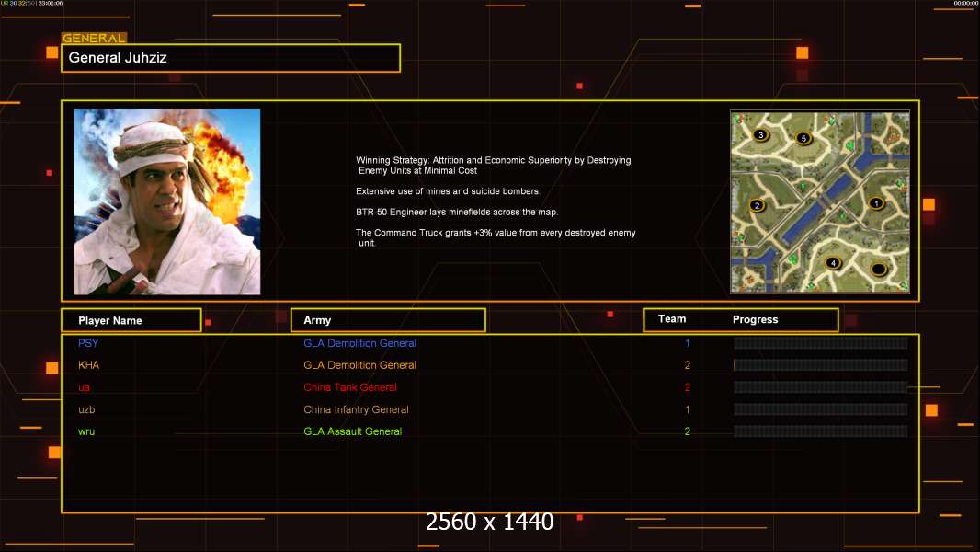Click General Juhziz portrait image

tap(166, 201)
